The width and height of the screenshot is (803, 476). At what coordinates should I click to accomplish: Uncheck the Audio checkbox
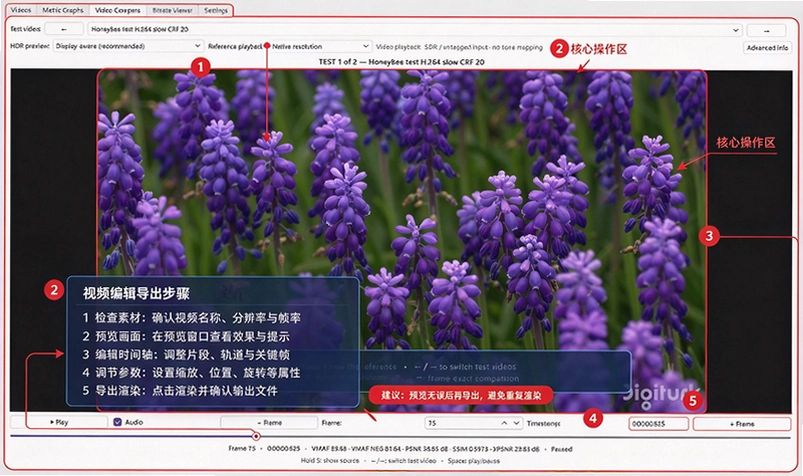[117, 422]
